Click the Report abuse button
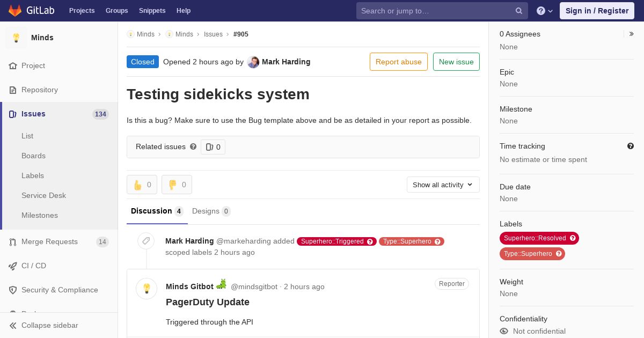Screen dimensions: 644x338 coord(399,62)
